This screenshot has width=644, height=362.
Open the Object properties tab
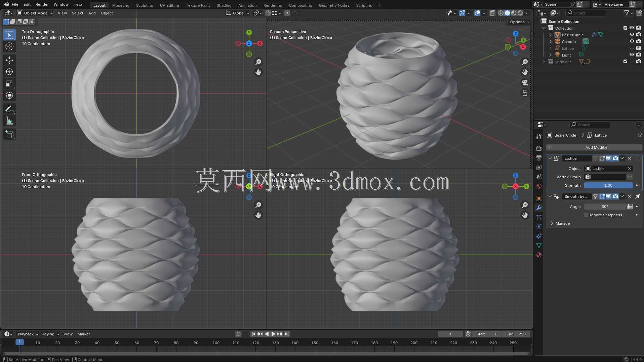(x=539, y=198)
